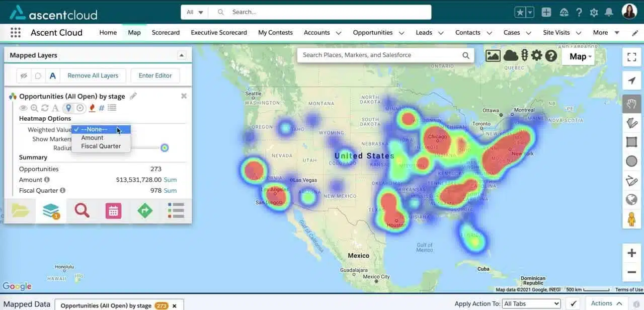The height and width of the screenshot is (310, 644).
Task: Switch layer to marker pin mode
Action: 68,108
